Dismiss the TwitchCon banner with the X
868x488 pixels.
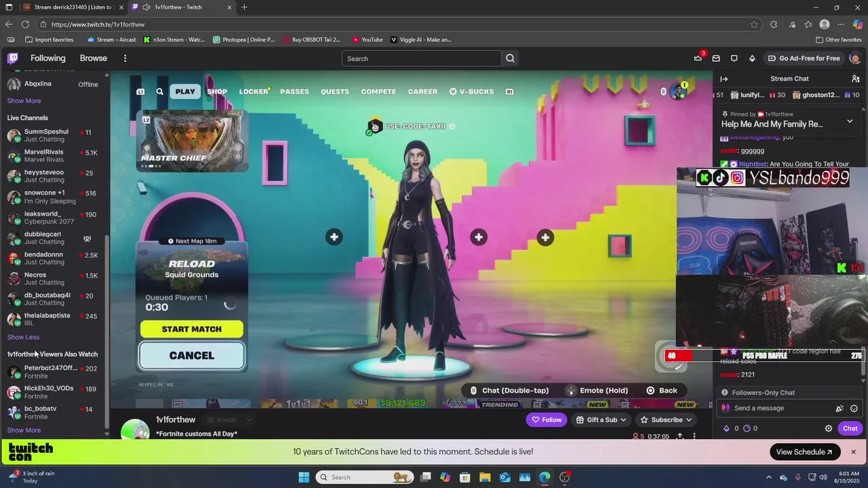point(853,452)
